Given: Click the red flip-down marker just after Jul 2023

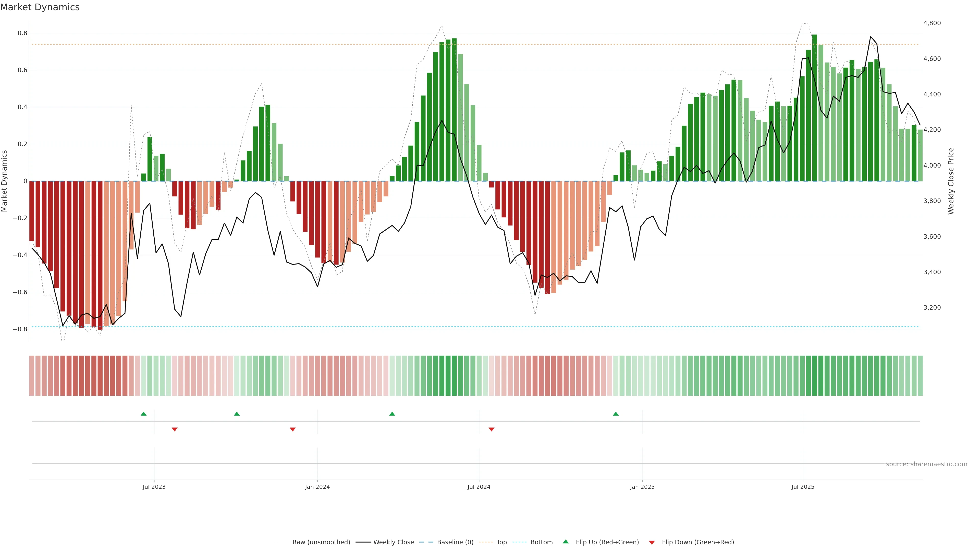Looking at the screenshot, I should click(175, 429).
